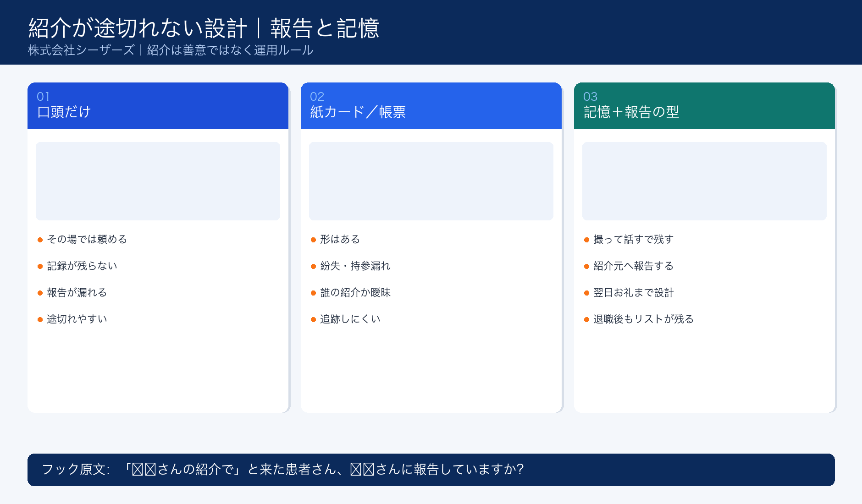
Task: Click bullet text 報告が漏れる
Action: (77, 292)
